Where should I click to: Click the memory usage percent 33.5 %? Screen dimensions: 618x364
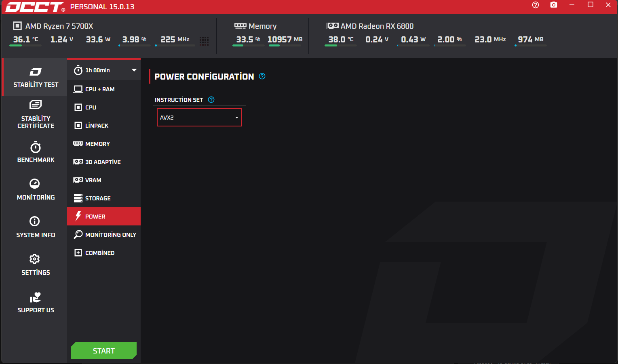pos(248,40)
